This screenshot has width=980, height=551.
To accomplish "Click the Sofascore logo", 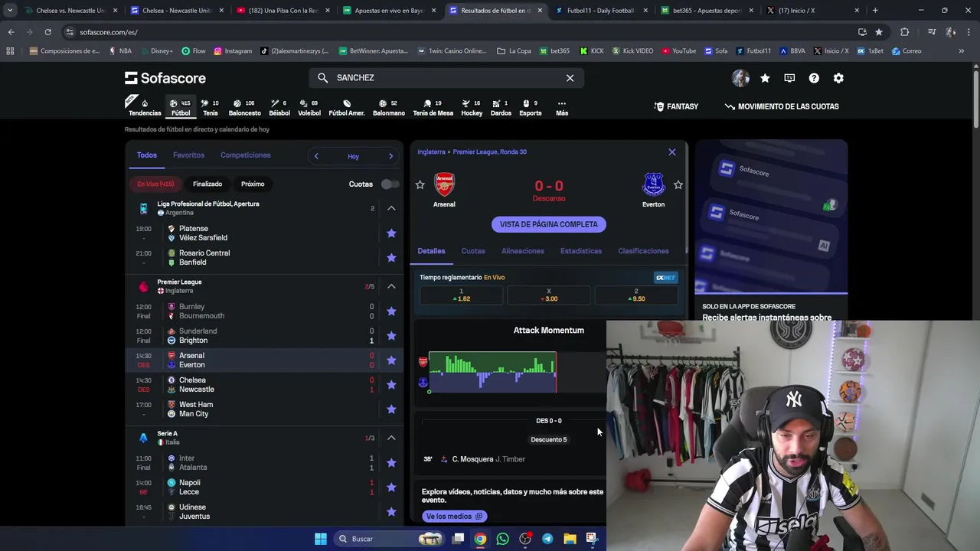I will pos(165,78).
